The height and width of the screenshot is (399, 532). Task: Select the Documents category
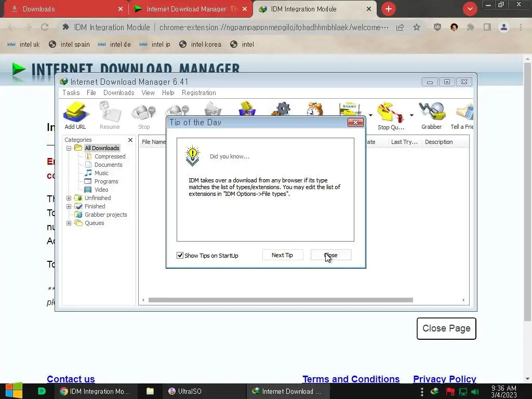click(x=108, y=165)
